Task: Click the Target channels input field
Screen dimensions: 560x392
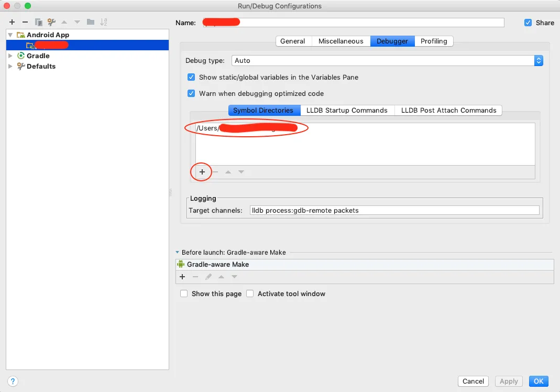Action: pos(394,211)
